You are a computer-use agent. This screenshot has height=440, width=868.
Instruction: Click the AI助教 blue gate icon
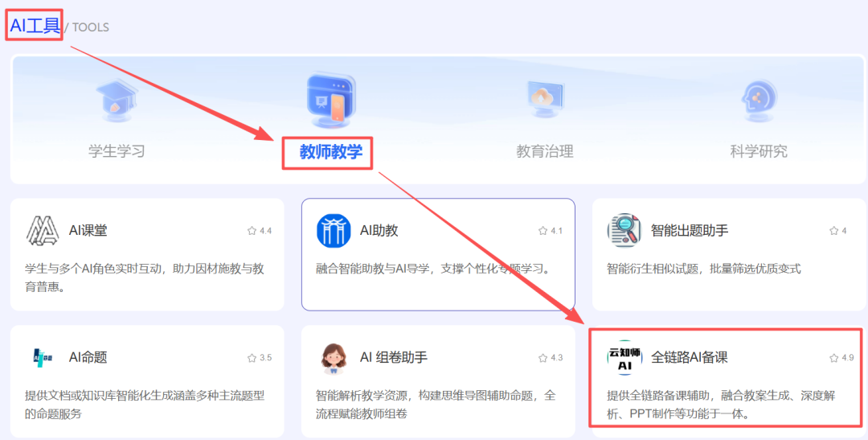(334, 231)
